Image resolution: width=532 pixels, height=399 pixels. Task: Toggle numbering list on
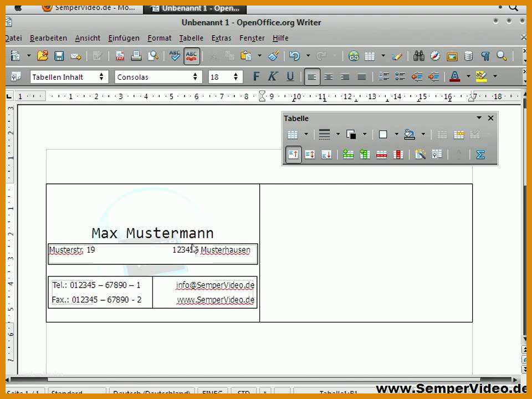point(383,76)
